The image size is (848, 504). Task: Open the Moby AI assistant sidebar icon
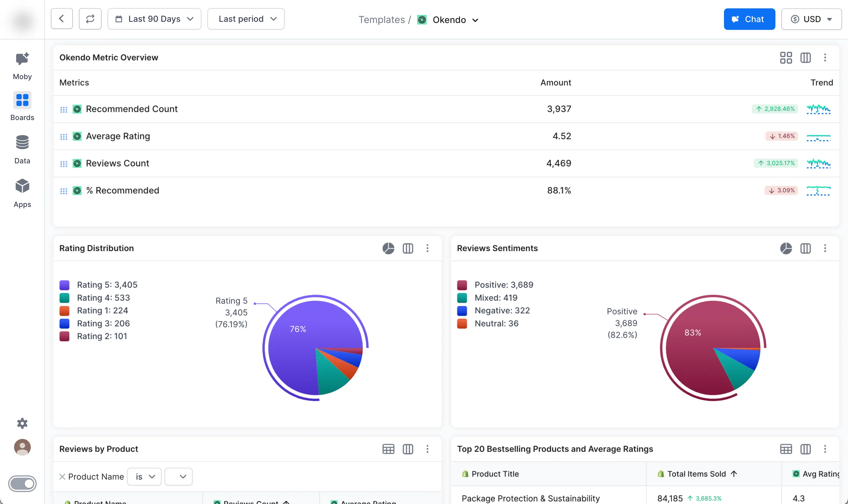(22, 59)
